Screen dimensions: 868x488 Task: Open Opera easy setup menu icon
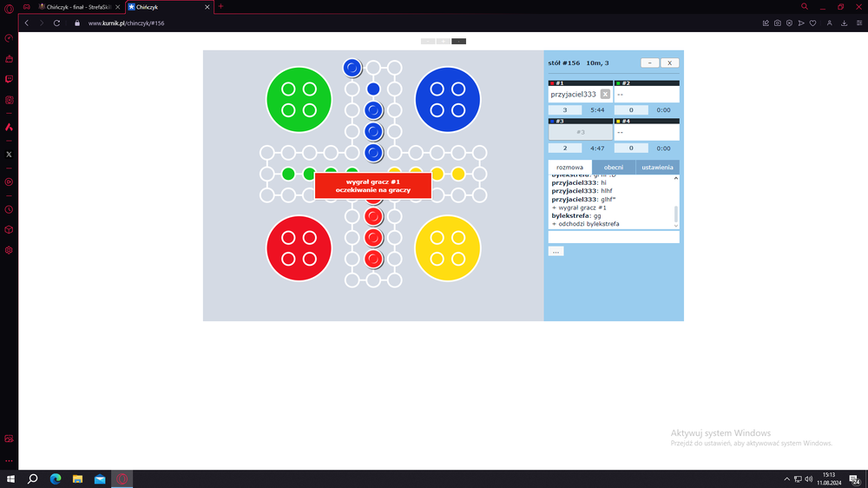[859, 23]
